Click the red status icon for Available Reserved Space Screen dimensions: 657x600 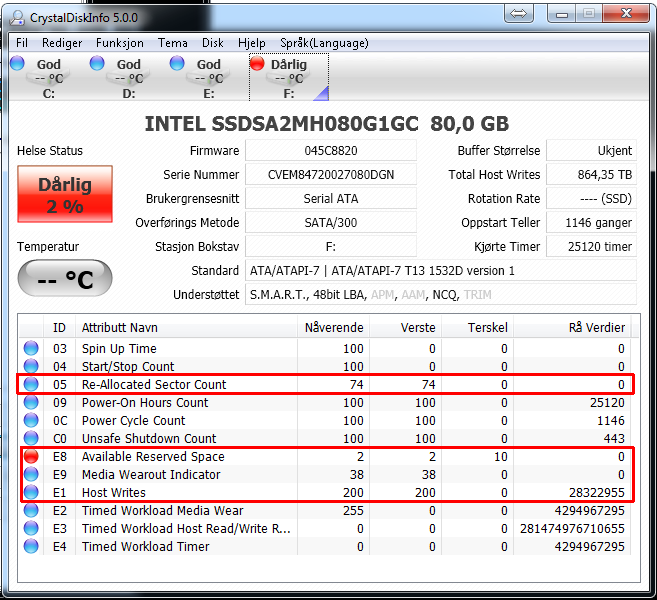point(31,456)
